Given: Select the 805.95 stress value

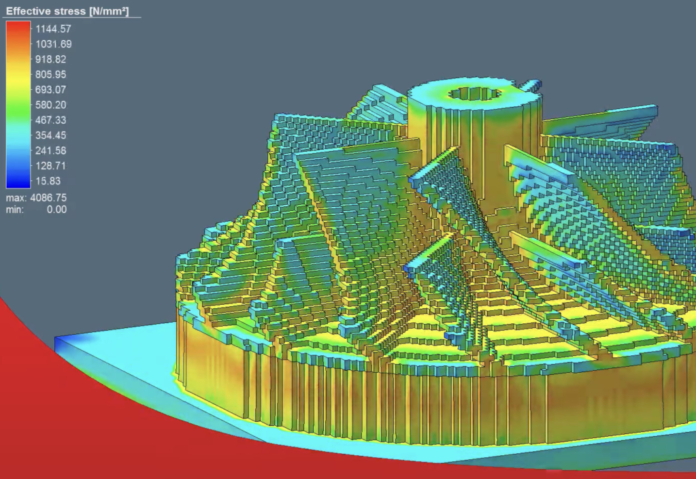Looking at the screenshot, I should tap(52, 74).
